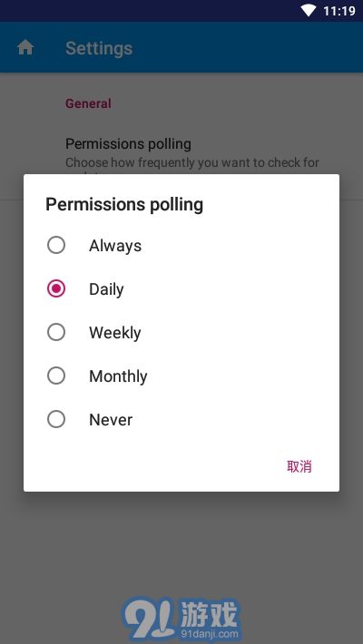The width and height of the screenshot is (363, 644).
Task: Tap the Wi-Fi status icon
Action: point(308,11)
